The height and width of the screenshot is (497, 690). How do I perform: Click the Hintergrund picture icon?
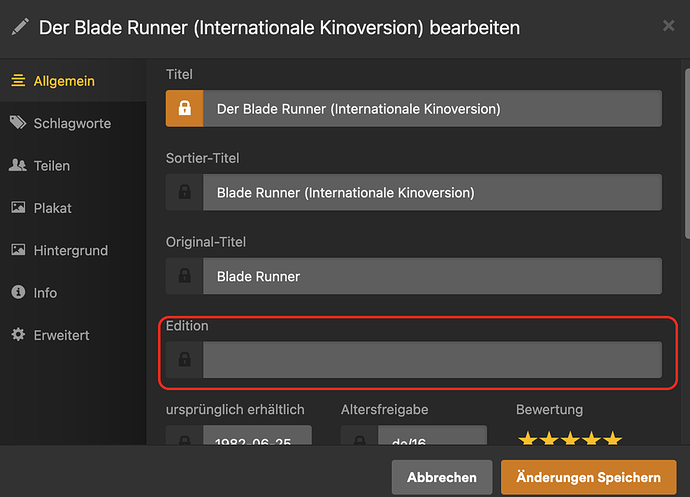coord(18,250)
